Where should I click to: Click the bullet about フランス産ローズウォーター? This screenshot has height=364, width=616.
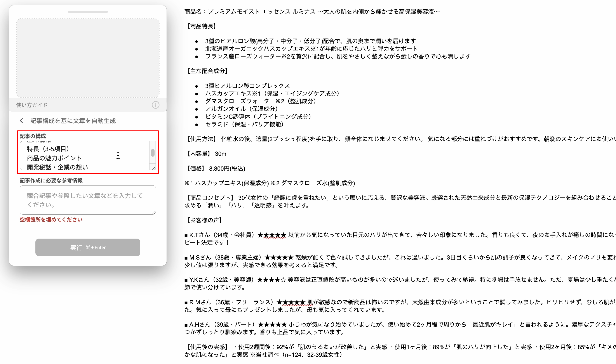[338, 56]
